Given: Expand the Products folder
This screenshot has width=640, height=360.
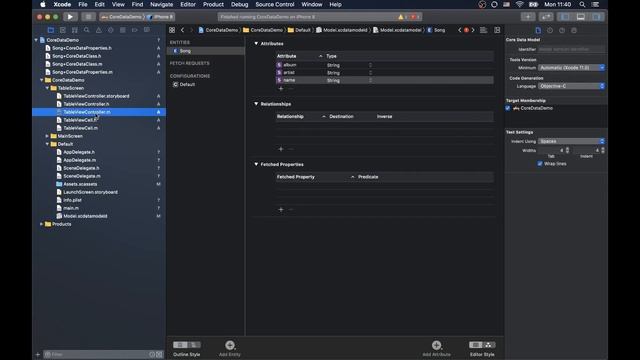Looking at the screenshot, I should click(x=41, y=224).
